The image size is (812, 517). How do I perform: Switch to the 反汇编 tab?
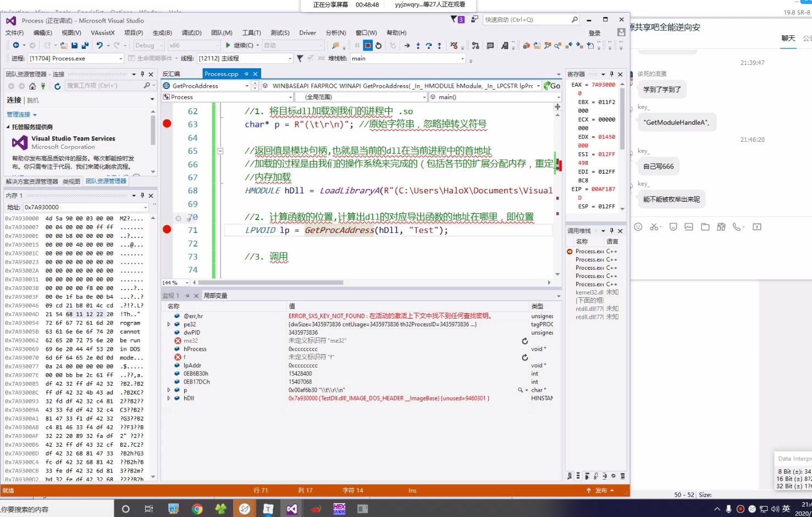171,74
